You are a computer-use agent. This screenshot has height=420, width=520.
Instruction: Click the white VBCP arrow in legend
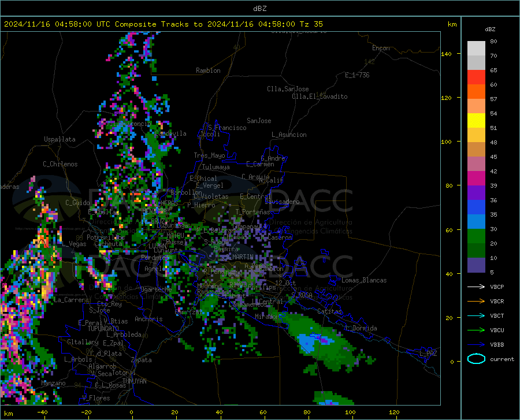click(x=476, y=287)
